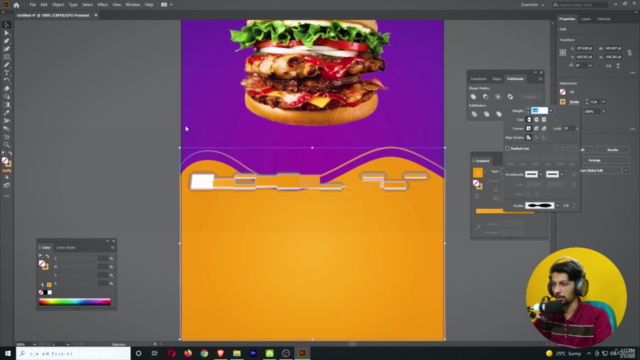Select the Gradient tool in toolbar
Screen dimensions: 640x360
pyautogui.click(x=7, y=105)
